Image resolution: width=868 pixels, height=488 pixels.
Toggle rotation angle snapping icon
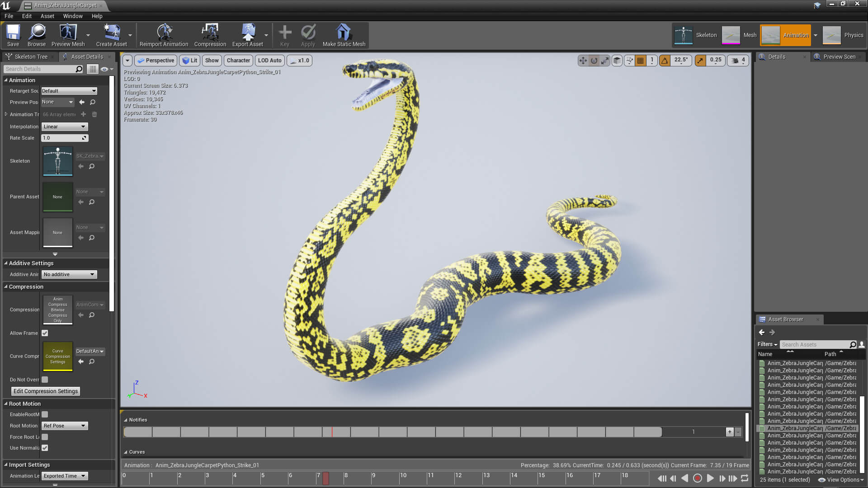point(665,60)
